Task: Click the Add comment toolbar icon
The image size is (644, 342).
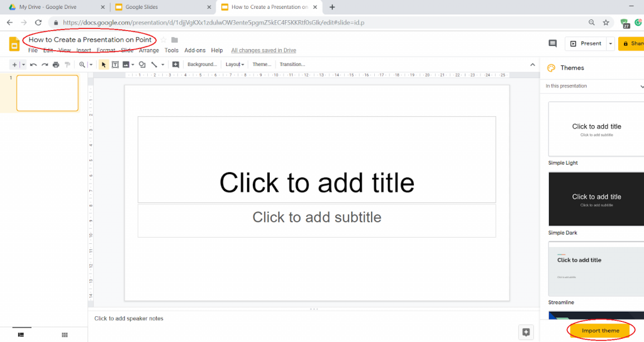Action: (175, 64)
